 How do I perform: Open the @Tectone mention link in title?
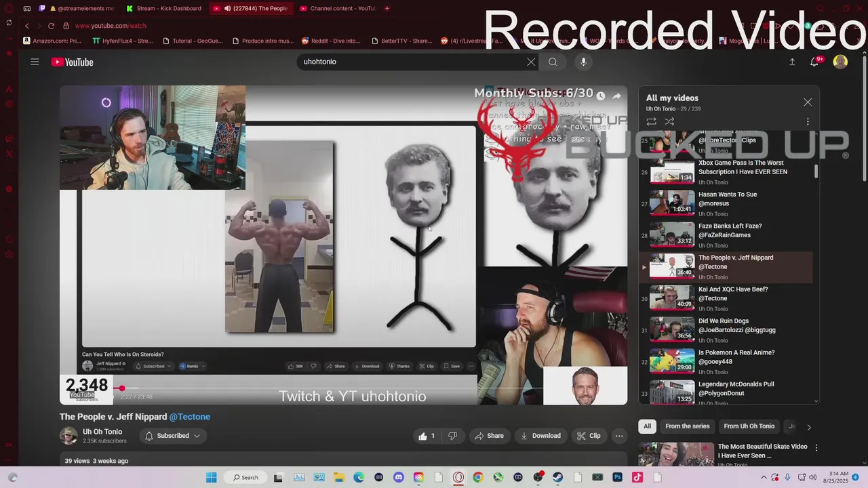190,417
